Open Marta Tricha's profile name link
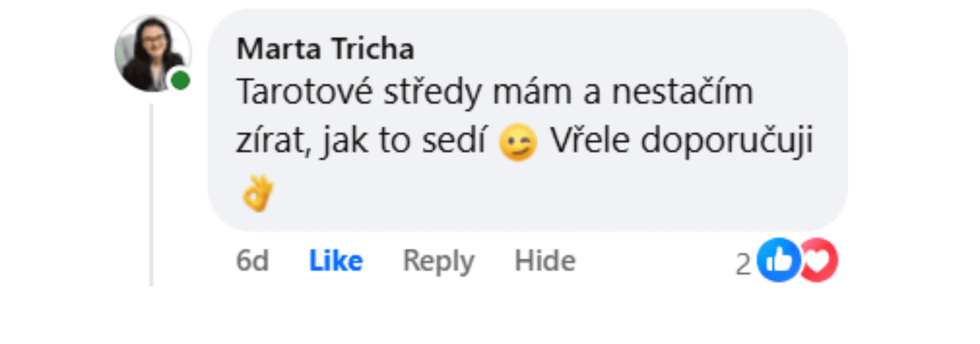Viewport: 980px width, 344px height. pos(325,49)
